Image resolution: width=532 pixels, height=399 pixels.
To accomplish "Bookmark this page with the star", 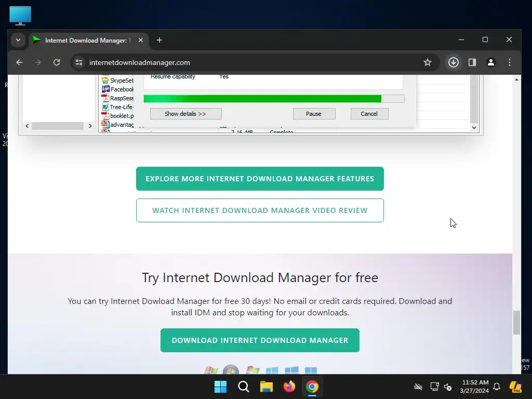I will tap(428, 62).
